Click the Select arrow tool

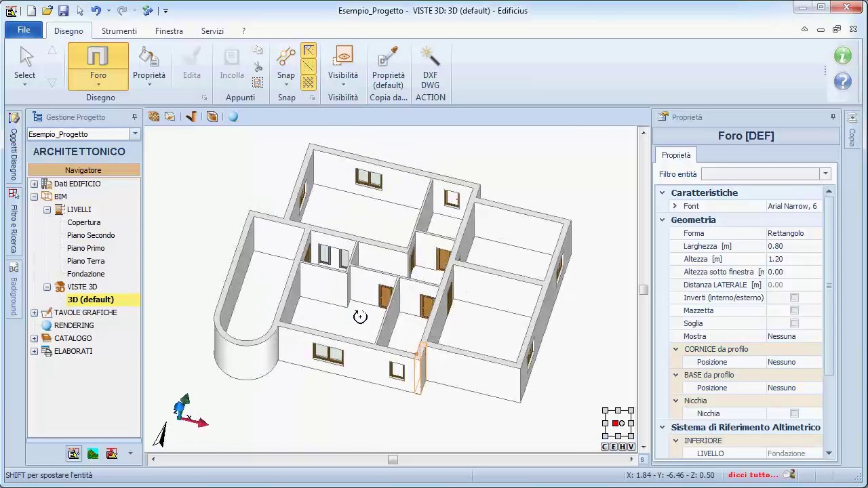(25, 65)
